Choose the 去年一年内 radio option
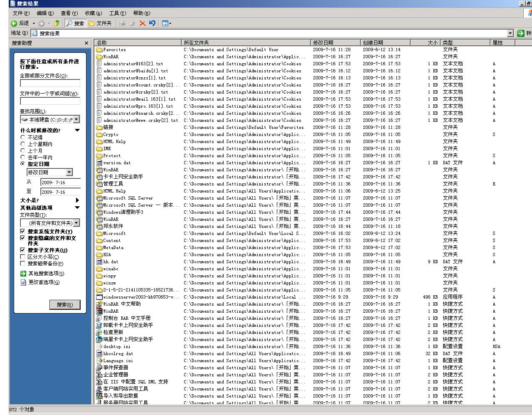Screen dimensions: 532x415 23,157
